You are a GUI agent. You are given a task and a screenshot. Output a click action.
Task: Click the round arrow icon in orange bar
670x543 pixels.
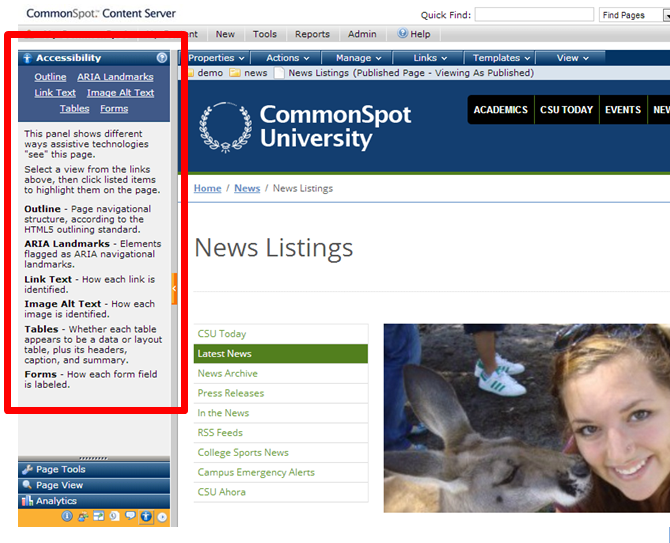click(162, 517)
